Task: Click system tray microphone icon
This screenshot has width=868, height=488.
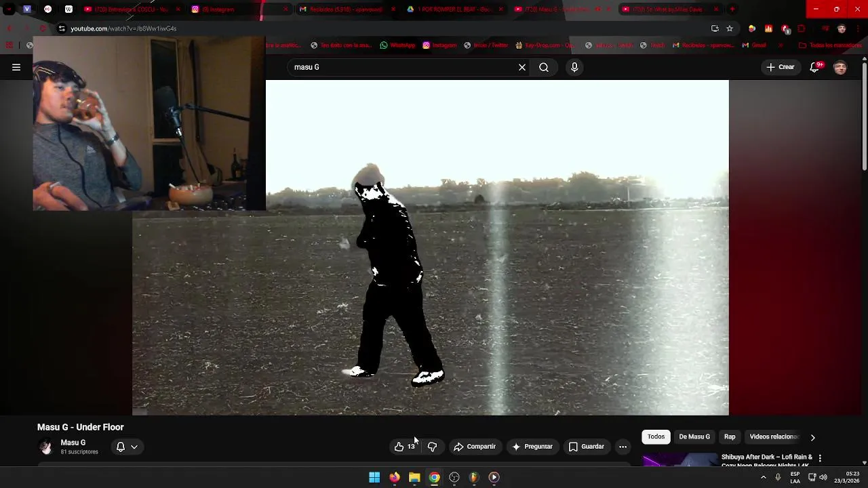Action: coord(778,477)
